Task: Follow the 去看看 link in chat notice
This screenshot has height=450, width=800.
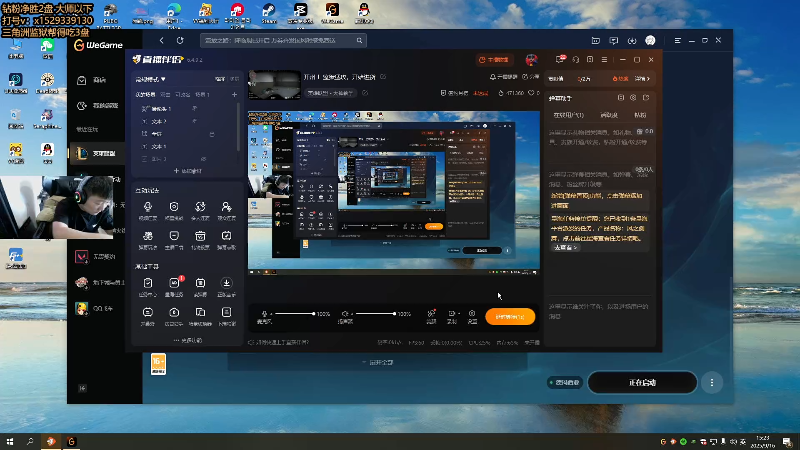Action: 565,247
